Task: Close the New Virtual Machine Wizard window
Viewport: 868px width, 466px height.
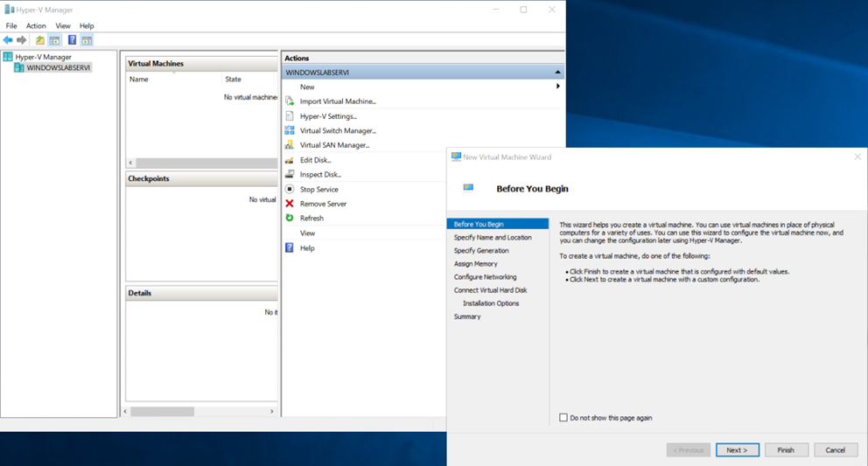Action: tap(857, 156)
